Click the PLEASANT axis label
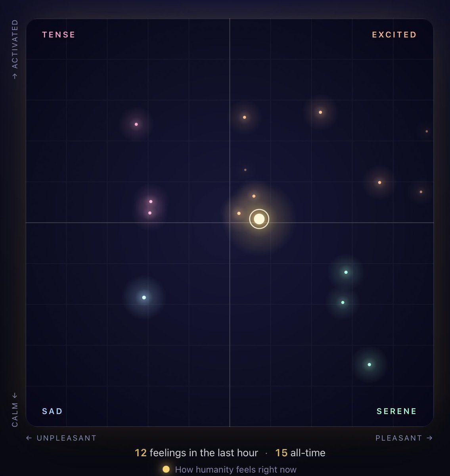This screenshot has width=450, height=476. [404, 438]
